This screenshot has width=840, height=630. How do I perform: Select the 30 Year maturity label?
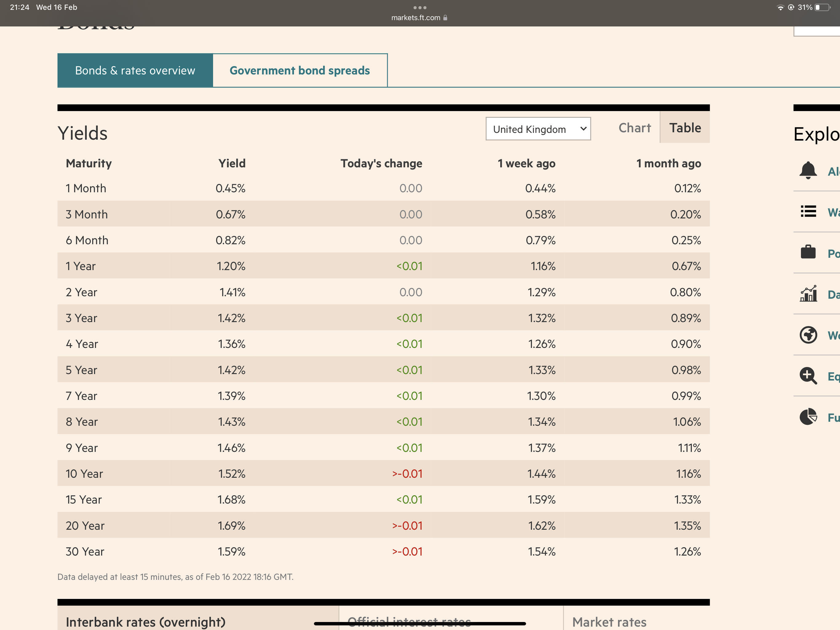point(85,551)
